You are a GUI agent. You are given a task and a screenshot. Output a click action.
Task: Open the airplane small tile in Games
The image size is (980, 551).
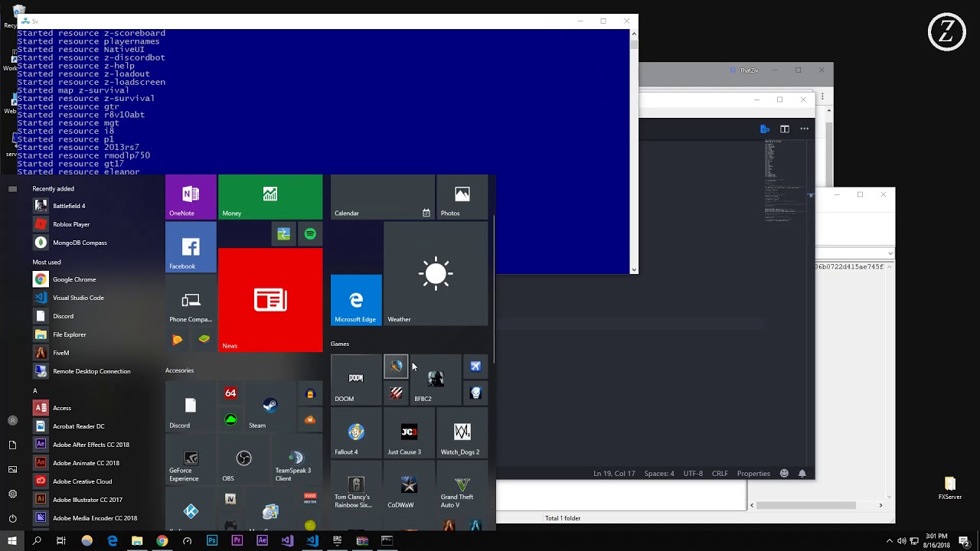[x=475, y=367]
